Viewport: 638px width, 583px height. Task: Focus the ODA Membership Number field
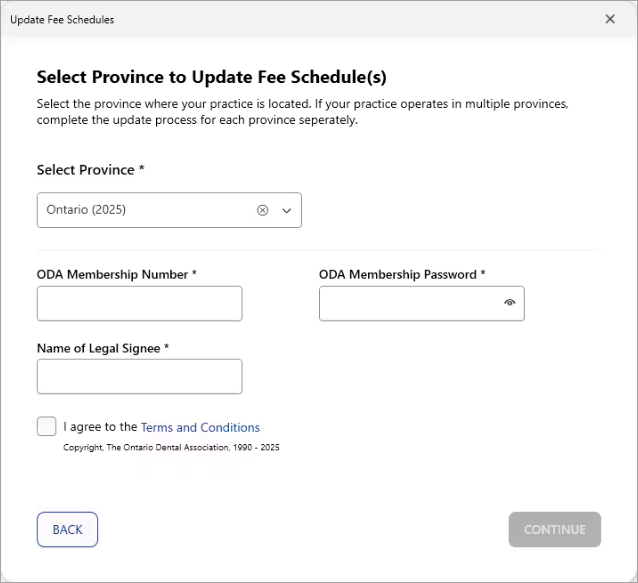pyautogui.click(x=139, y=304)
